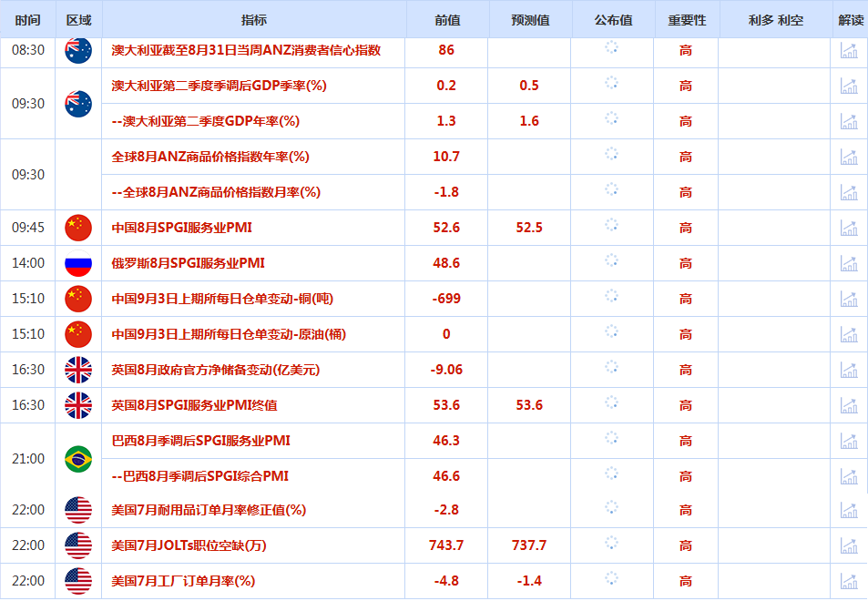Click US flag in the 耐用品订单 row
868x601 pixels.
click(x=78, y=510)
